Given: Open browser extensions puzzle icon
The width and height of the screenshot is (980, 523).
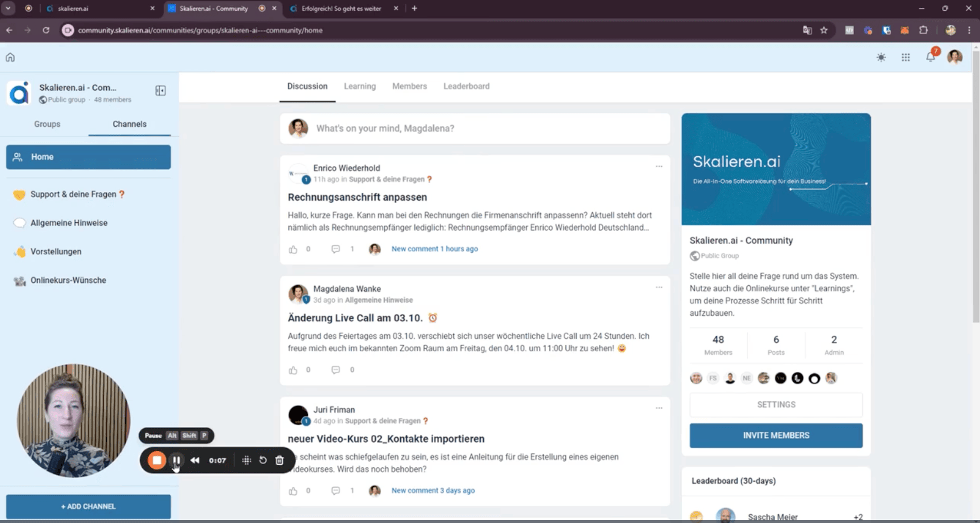Looking at the screenshot, I should coord(923,30).
